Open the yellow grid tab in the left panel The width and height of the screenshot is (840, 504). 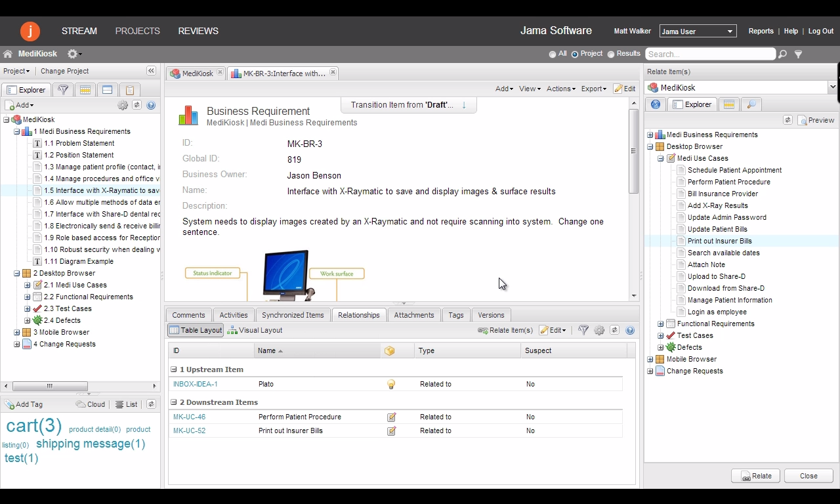[x=85, y=90]
